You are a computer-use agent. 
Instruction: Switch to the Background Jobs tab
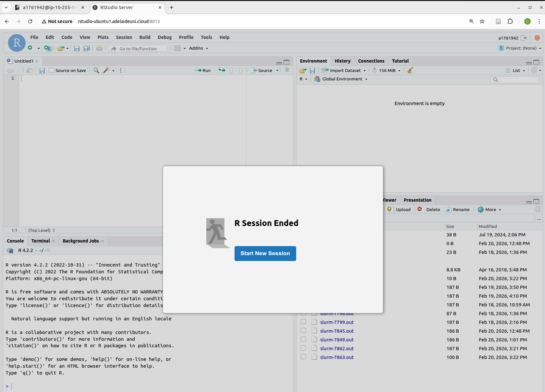[x=81, y=241]
